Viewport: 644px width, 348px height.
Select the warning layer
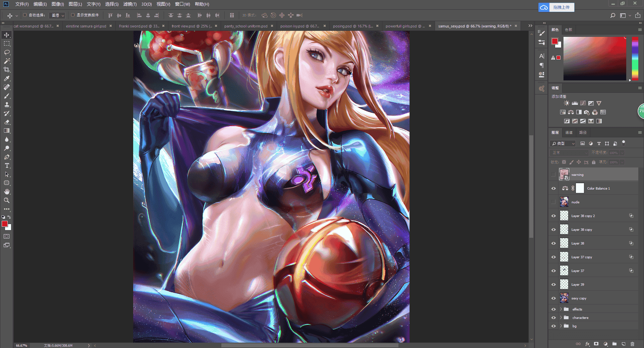coord(594,175)
